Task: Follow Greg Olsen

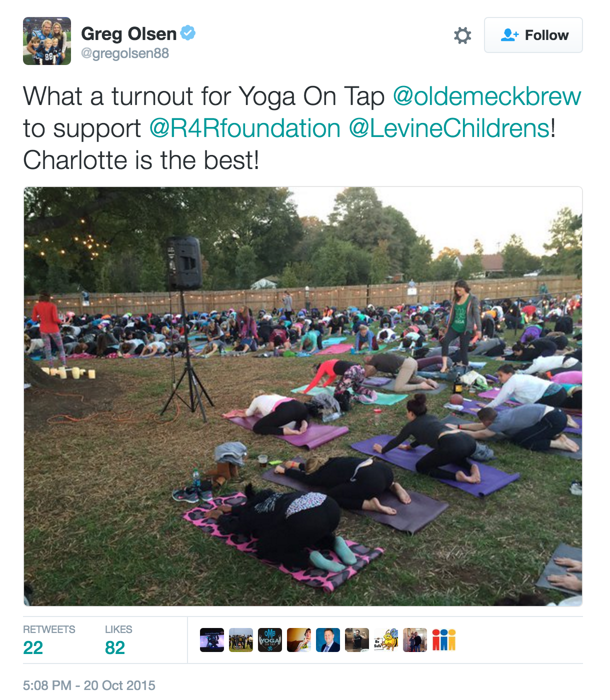Action: pyautogui.click(x=533, y=35)
